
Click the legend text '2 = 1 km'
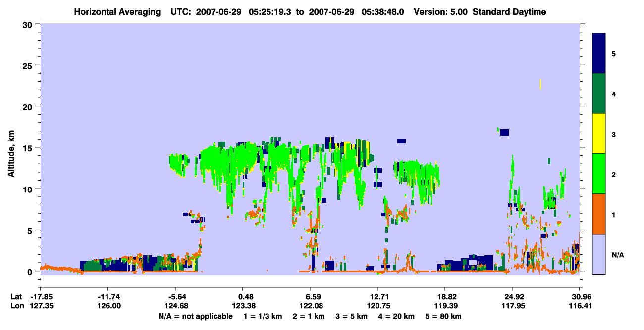pyautogui.click(x=309, y=316)
